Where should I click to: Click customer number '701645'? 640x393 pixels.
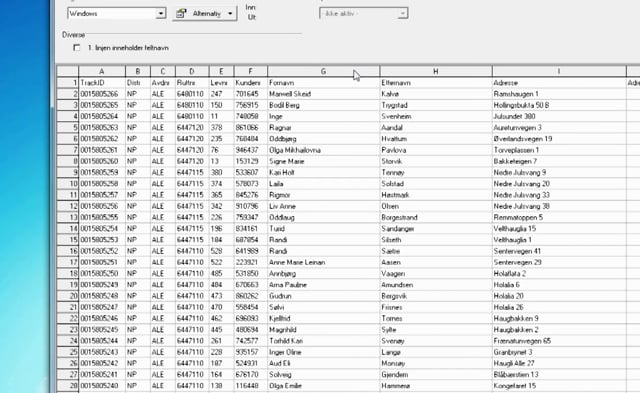pyautogui.click(x=247, y=94)
